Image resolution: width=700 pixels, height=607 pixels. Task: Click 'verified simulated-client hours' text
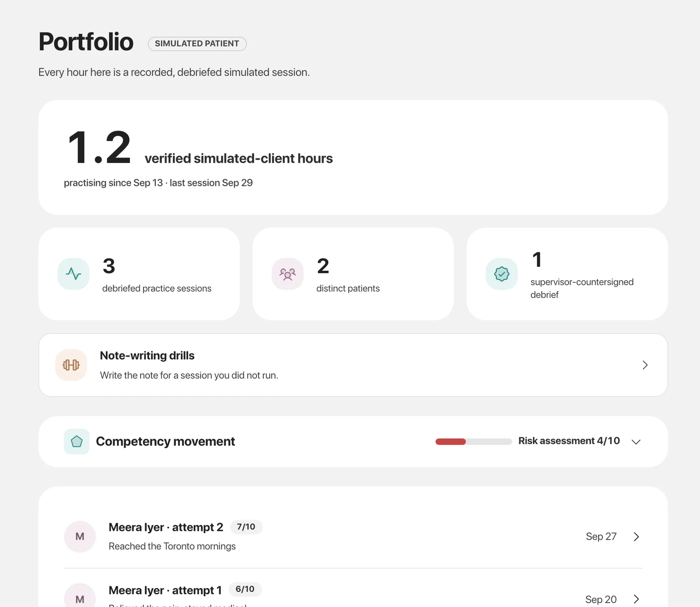238,158
